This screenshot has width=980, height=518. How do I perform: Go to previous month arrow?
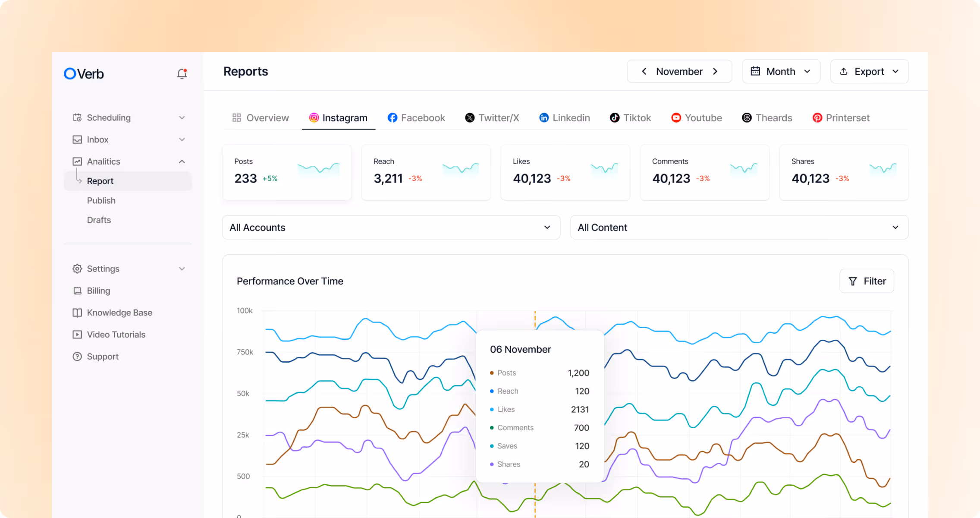pos(644,71)
